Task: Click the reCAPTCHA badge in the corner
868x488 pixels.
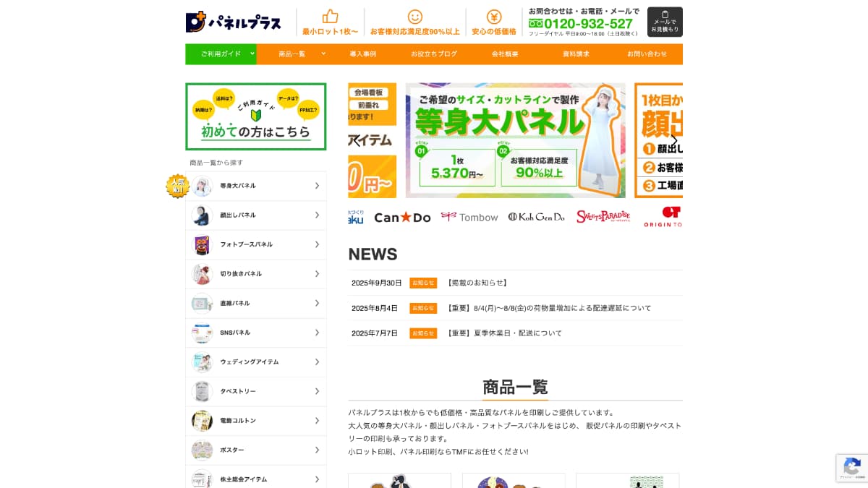Action: pos(851,468)
